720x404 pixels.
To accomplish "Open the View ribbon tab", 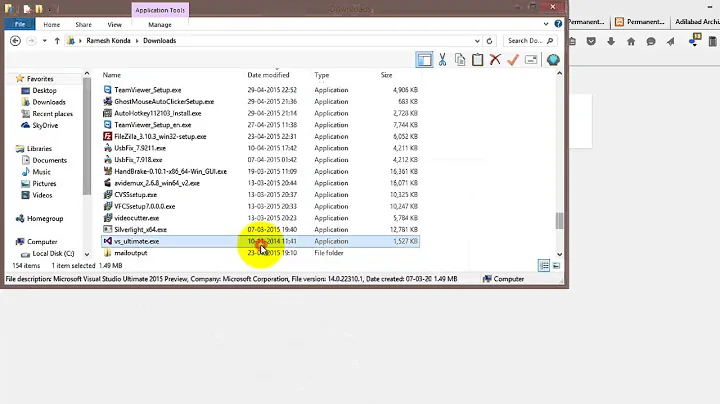I will tap(115, 24).
